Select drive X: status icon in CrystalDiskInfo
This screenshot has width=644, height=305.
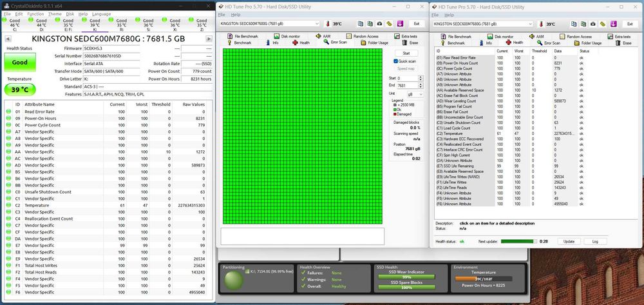coord(165,19)
